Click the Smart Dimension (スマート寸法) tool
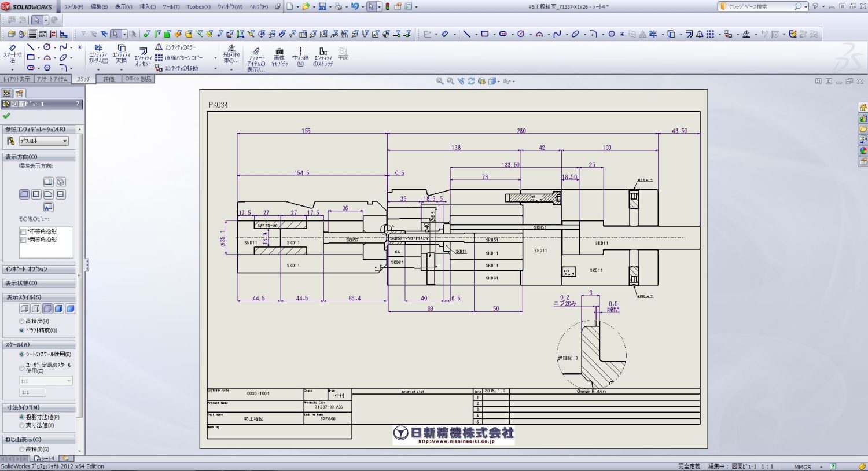The image size is (868, 471). tap(12, 53)
